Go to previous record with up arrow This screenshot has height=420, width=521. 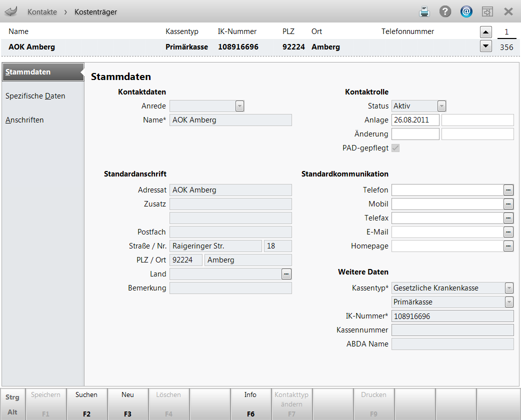486,32
